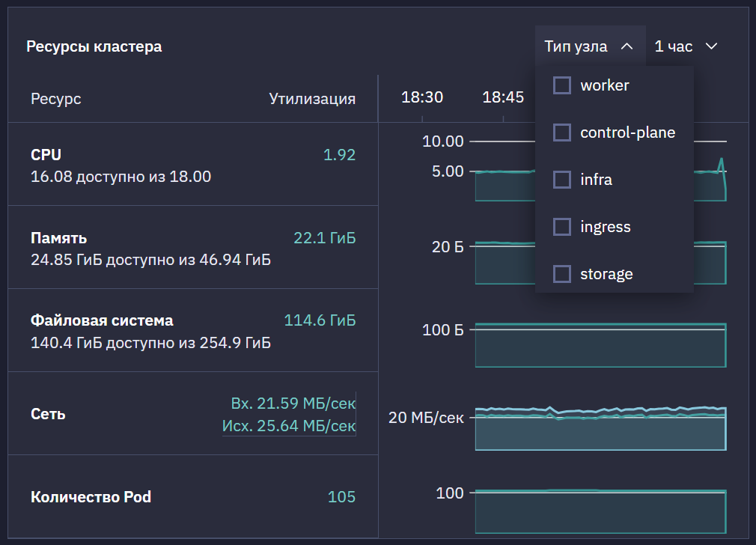The width and height of the screenshot is (756, 545).
Task: Click the chevron beside 1 час
Action: coord(712,46)
